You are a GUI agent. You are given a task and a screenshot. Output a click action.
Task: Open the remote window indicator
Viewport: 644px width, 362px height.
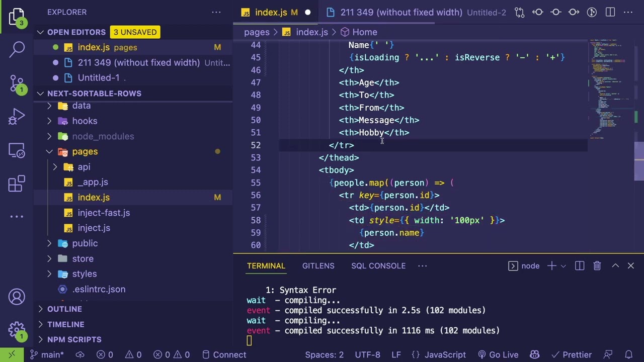point(12,354)
